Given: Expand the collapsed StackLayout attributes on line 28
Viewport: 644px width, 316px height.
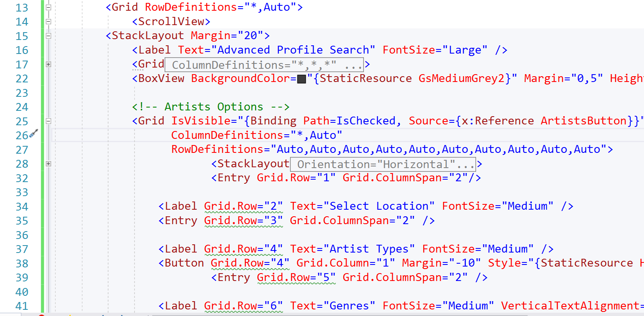Looking at the screenshot, I should coord(48,164).
